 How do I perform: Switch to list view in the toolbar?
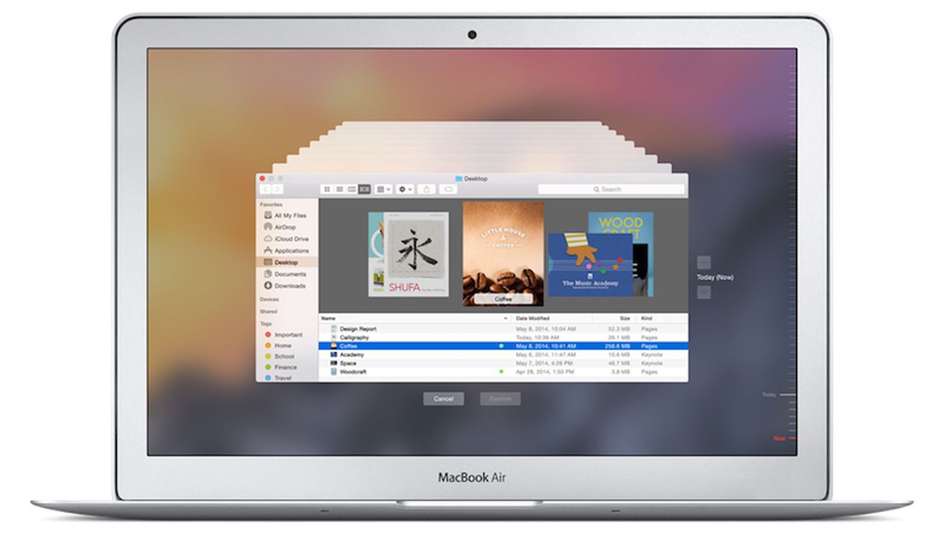340,189
